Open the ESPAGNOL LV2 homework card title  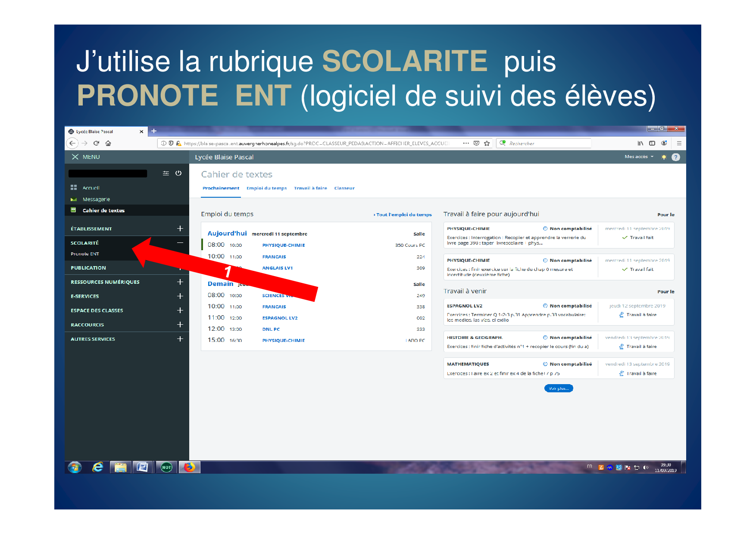tap(465, 306)
